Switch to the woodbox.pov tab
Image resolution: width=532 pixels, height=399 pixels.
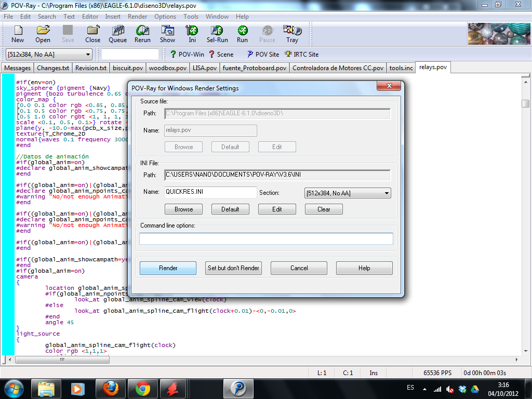[x=168, y=68]
